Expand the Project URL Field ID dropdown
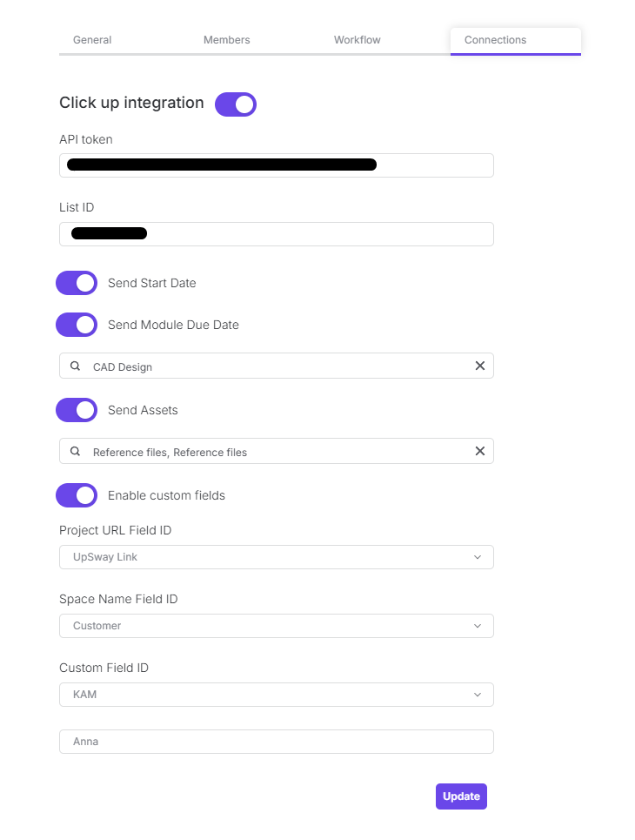This screenshot has width=635, height=840. [276, 557]
